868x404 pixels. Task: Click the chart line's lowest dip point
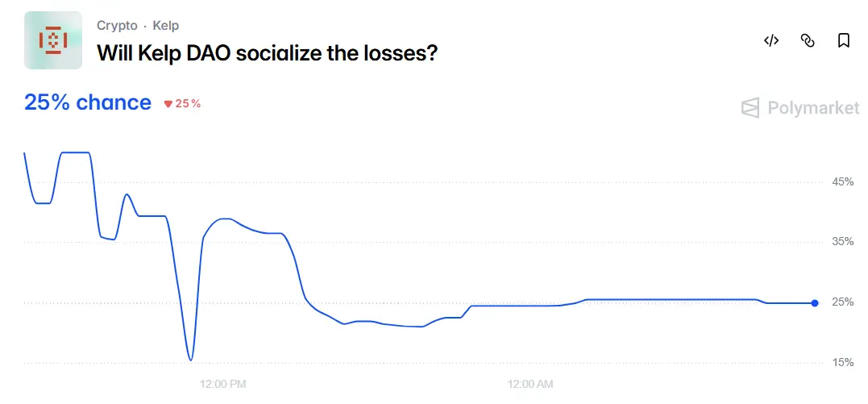(x=190, y=360)
